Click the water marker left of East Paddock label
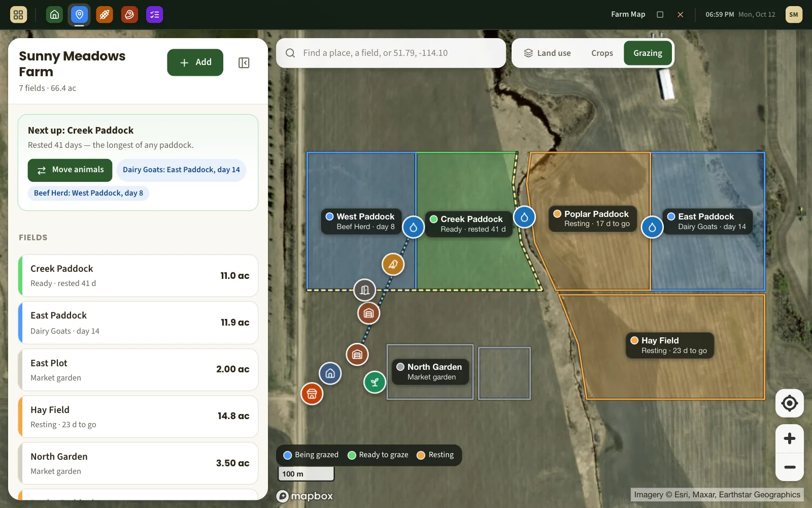 tap(652, 227)
